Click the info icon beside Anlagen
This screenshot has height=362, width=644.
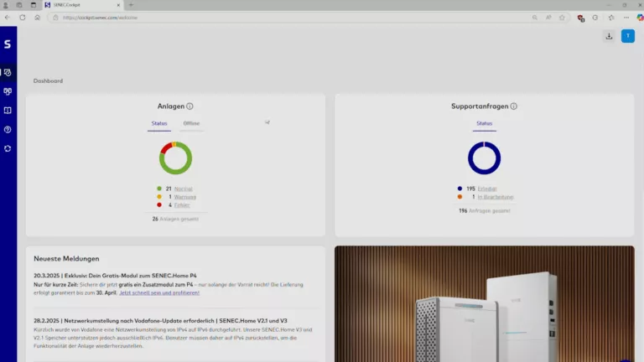(x=190, y=106)
